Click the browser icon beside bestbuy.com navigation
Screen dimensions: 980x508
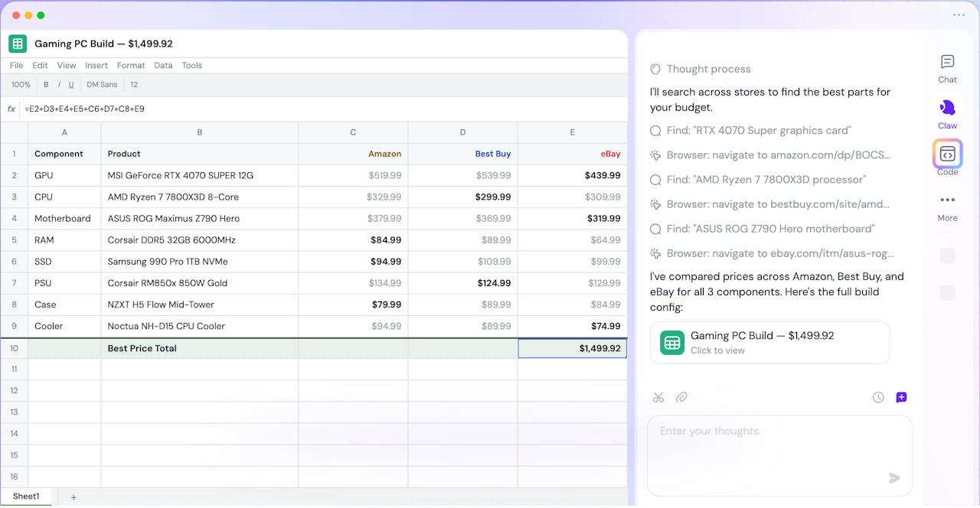(x=655, y=204)
